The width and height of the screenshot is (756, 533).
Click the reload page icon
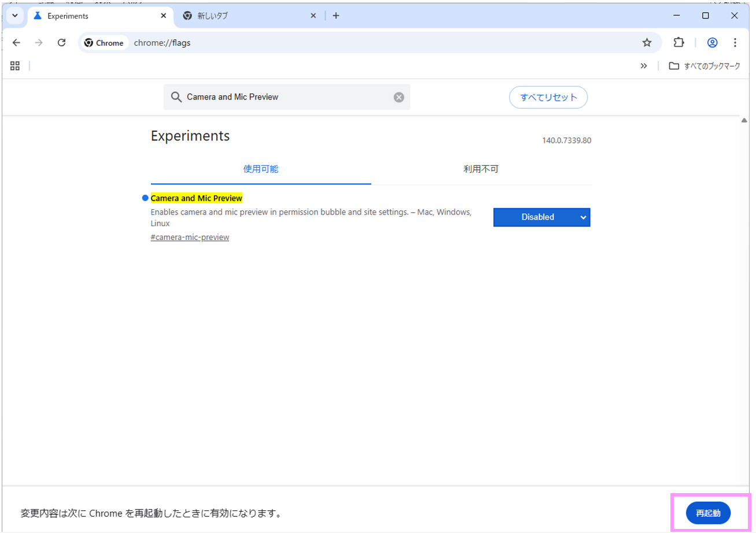click(61, 42)
